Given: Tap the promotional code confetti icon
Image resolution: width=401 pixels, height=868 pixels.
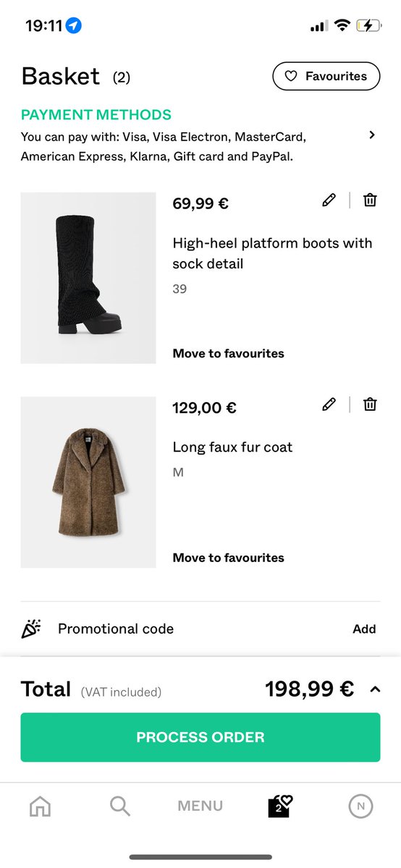Looking at the screenshot, I should click(x=31, y=629).
